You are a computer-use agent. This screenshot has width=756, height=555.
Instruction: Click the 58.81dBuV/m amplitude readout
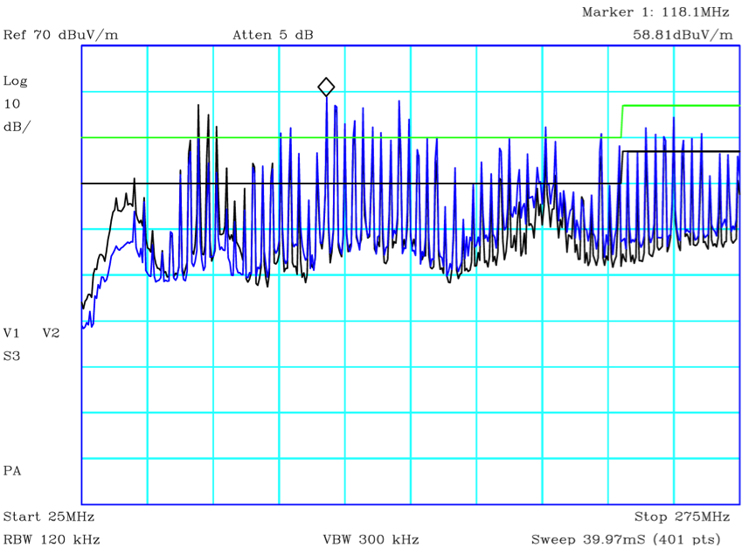point(683,35)
